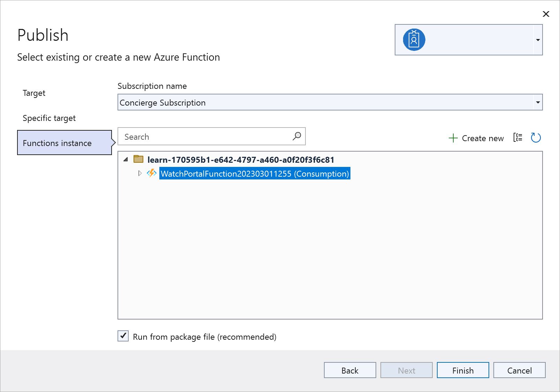
Task: Select WatchPortalFunction202303011255 (Consumption) item
Action: 255,174
